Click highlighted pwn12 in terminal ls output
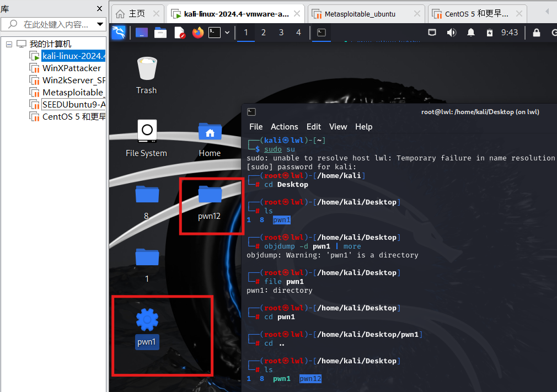 (310, 379)
